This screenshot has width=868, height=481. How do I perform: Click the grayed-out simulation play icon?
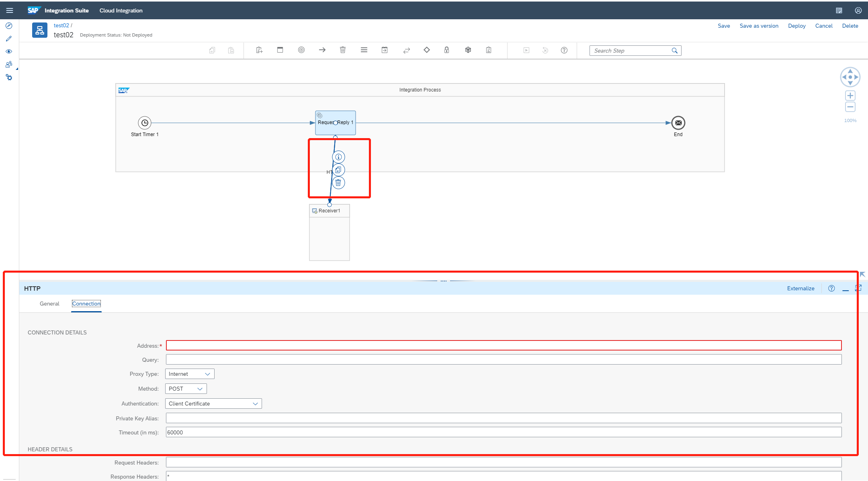pos(526,50)
